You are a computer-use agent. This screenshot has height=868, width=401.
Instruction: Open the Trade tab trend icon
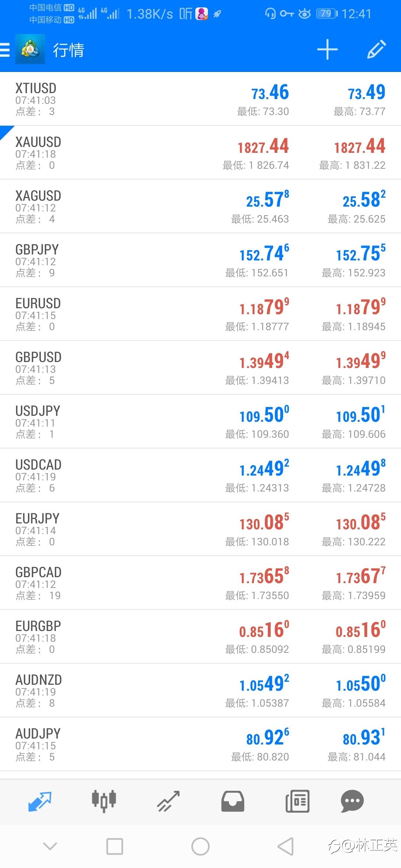(168, 801)
